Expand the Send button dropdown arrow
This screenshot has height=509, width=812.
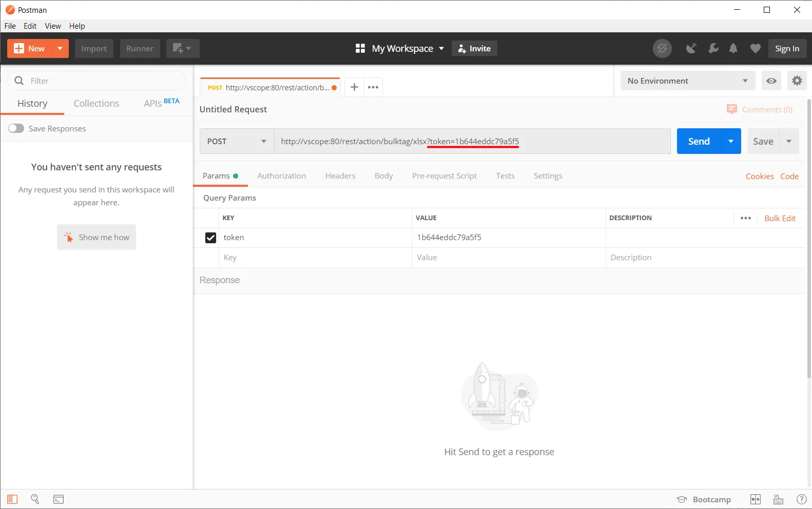(x=731, y=141)
